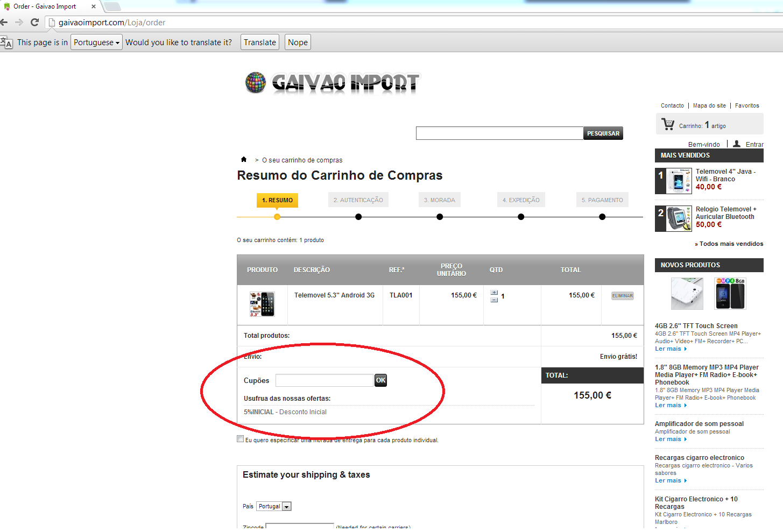Click the NOVOS PRODUTOS header

709,265
